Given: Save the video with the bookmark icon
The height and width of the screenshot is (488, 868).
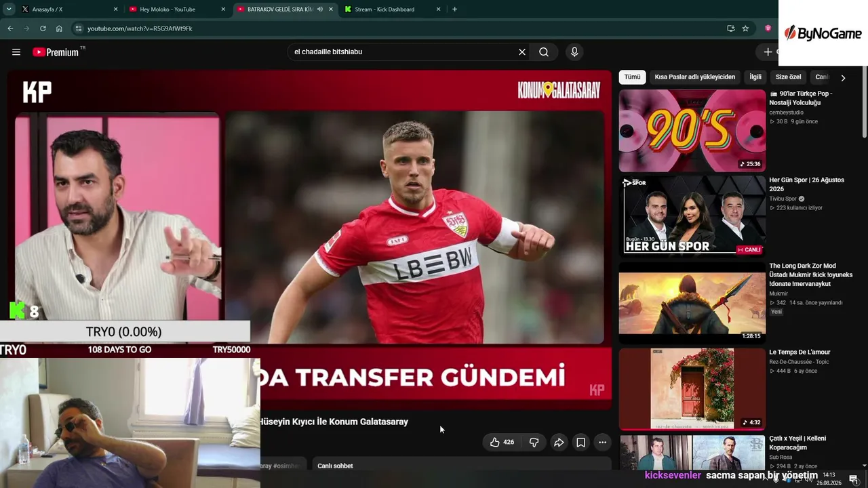Looking at the screenshot, I should pos(580,443).
